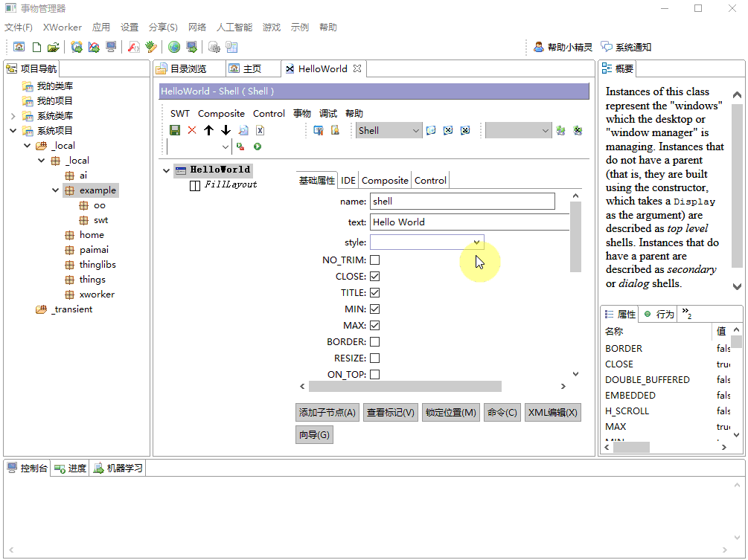Click the red X delete icon
The width and height of the screenshot is (748, 560).
(192, 130)
